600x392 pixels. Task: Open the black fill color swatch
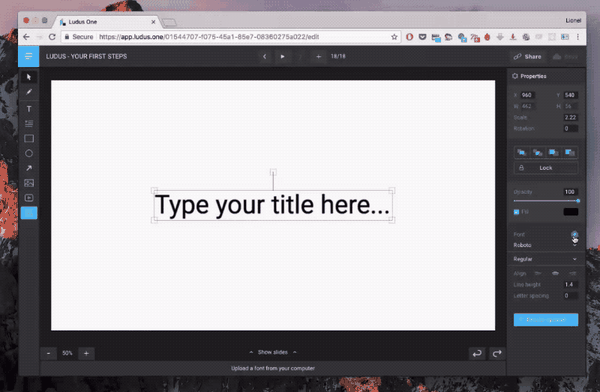[571, 212]
